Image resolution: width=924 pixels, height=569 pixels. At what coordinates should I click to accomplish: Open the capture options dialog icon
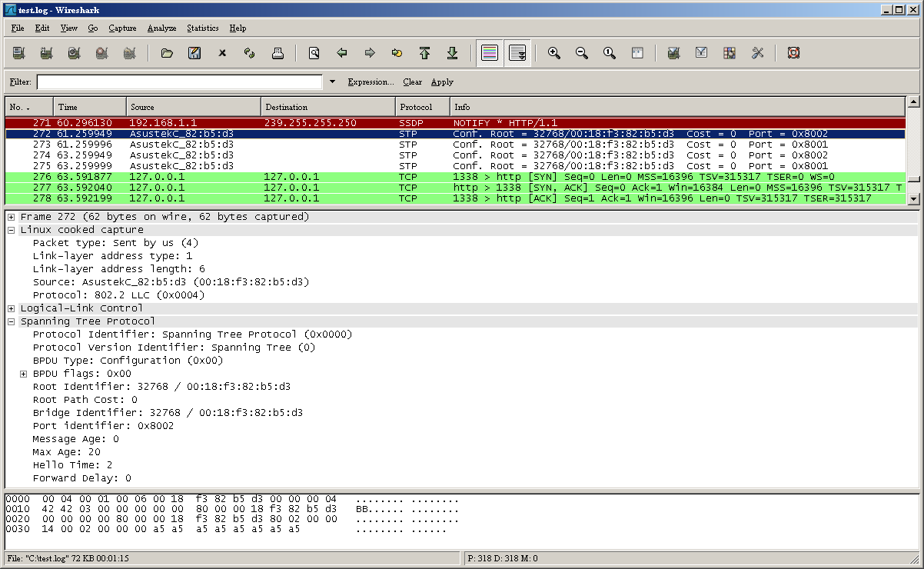point(46,53)
